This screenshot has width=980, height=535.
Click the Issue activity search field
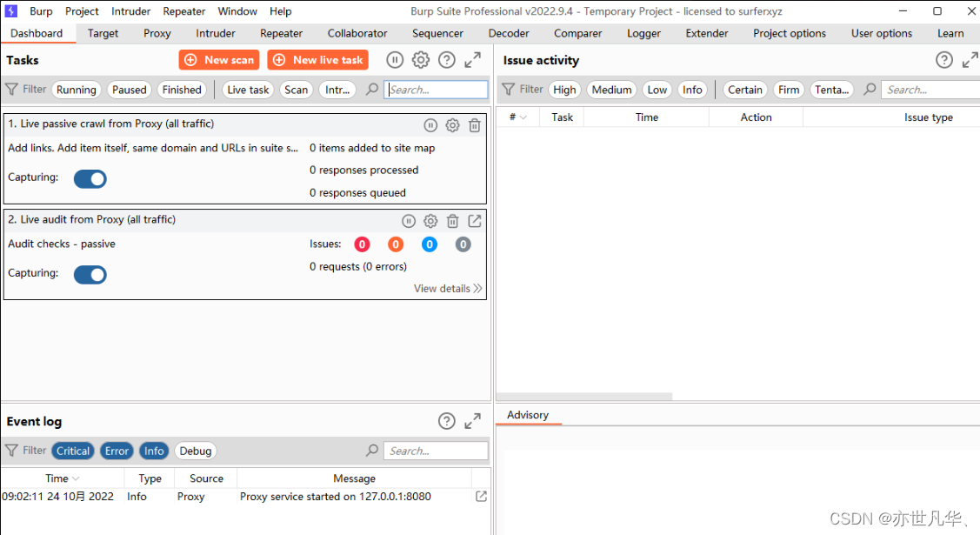point(930,90)
